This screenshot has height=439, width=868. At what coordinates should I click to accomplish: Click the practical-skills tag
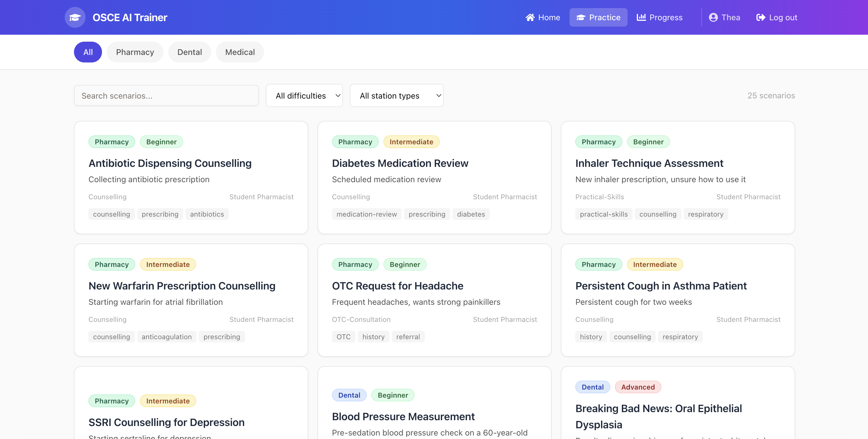pyautogui.click(x=604, y=214)
